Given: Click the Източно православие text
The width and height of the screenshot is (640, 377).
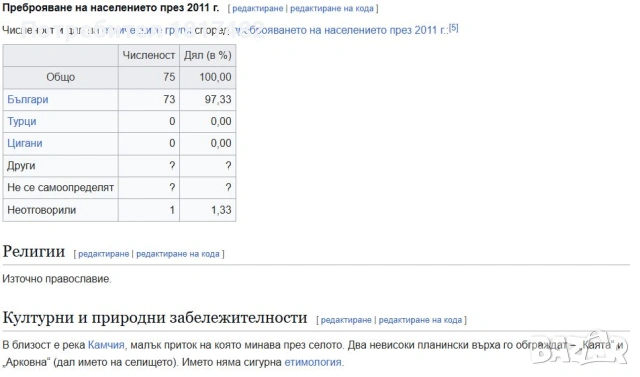Looking at the screenshot, I should [57, 279].
